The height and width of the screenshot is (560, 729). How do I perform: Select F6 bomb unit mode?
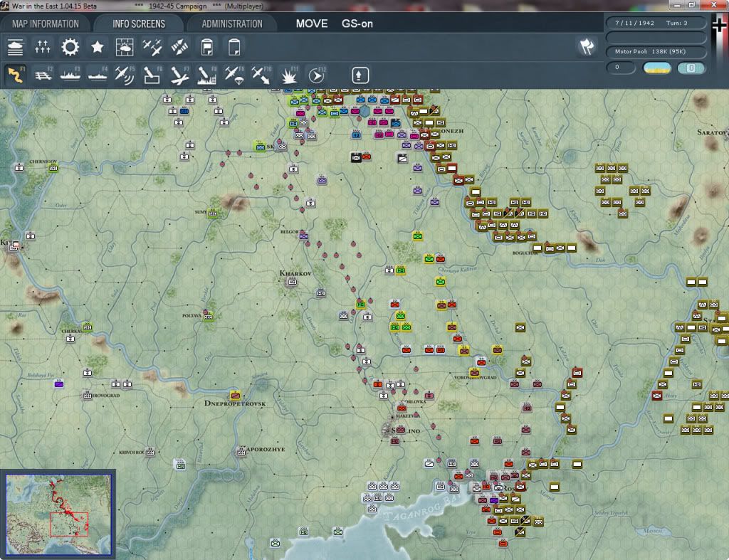click(x=152, y=75)
